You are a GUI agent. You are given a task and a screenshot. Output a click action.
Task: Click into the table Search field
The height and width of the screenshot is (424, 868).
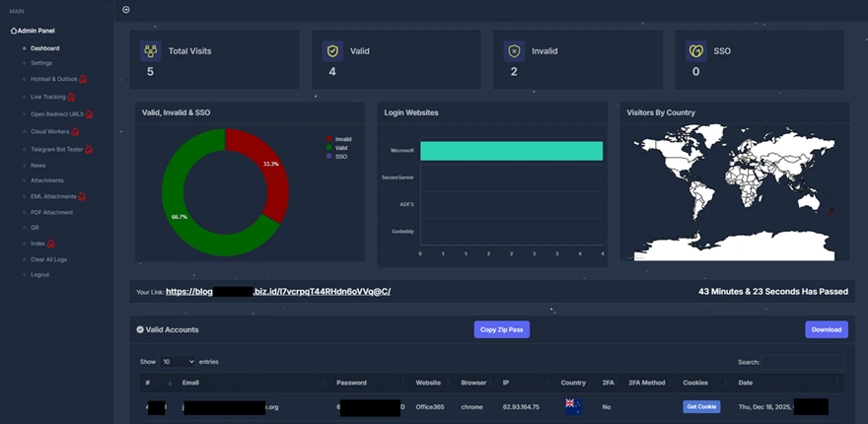tap(802, 362)
